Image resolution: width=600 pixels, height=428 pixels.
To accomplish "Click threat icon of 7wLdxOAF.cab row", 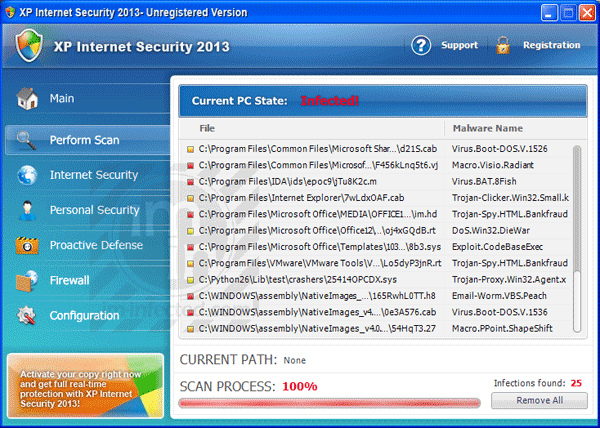I will 190,198.
